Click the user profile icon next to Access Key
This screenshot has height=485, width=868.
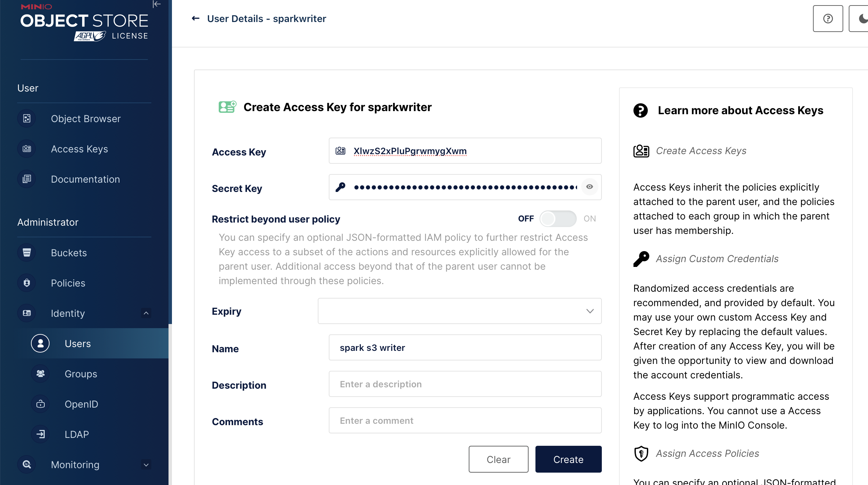pyautogui.click(x=340, y=150)
